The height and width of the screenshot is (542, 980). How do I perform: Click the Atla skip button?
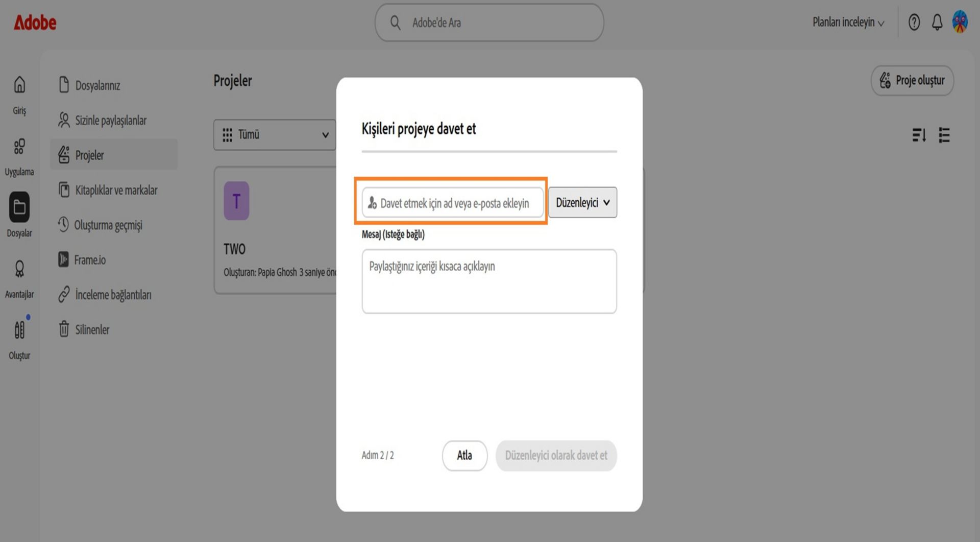click(x=464, y=455)
